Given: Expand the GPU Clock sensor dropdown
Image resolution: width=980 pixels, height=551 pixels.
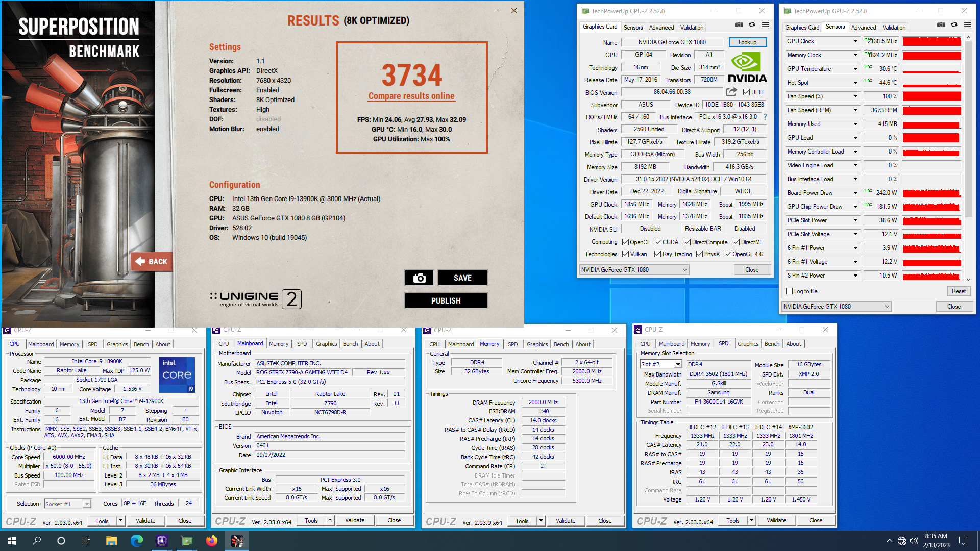Looking at the screenshot, I should [855, 41].
